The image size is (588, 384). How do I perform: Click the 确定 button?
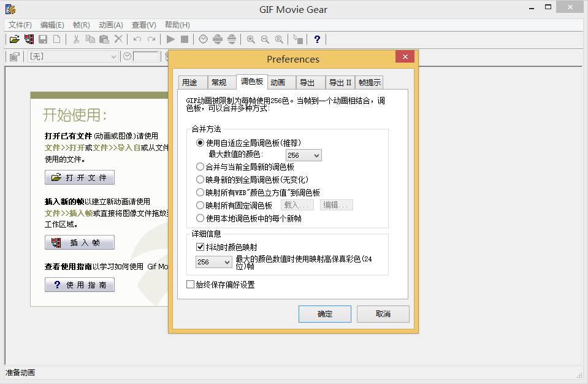tap(325, 314)
